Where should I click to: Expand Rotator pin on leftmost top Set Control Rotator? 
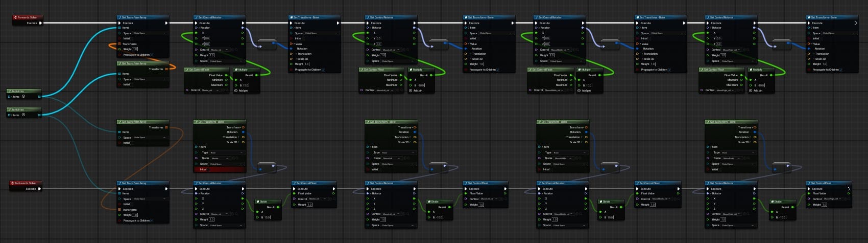(197, 28)
